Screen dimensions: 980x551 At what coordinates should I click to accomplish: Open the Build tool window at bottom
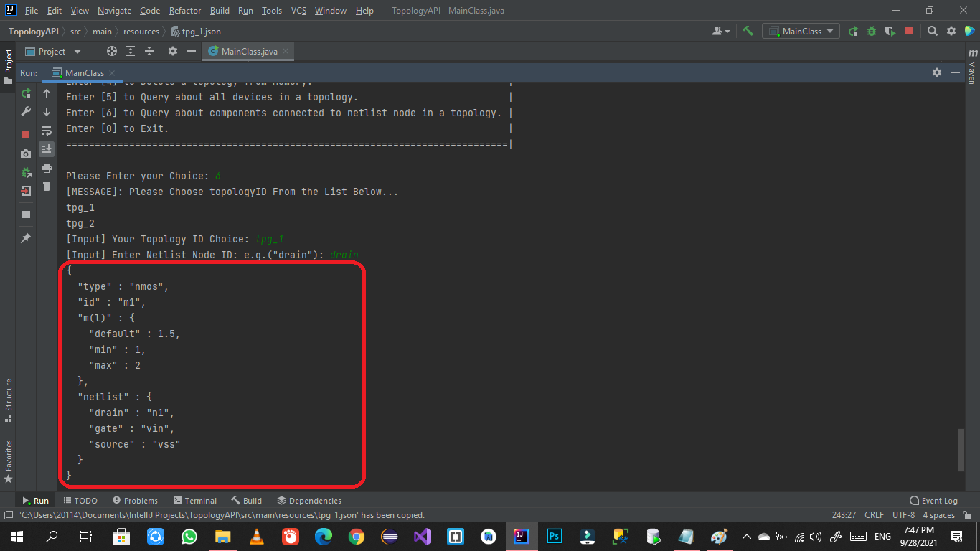246,501
